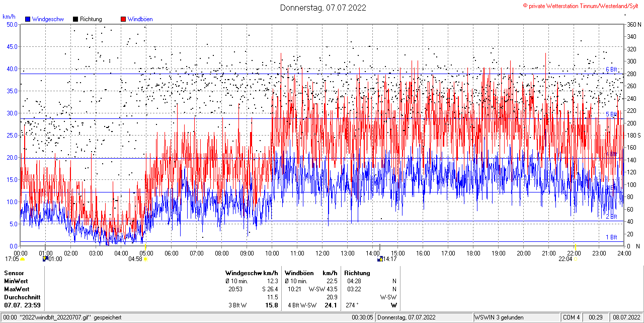The image size is (644, 323).
Task: Click the 07.07. 23:59 timestamp row label
Action: click(x=22, y=305)
